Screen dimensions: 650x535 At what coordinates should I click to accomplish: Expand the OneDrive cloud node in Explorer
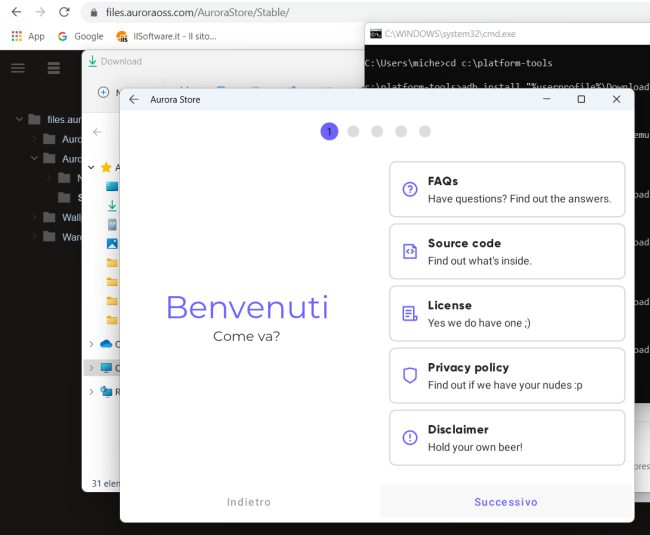(92, 344)
